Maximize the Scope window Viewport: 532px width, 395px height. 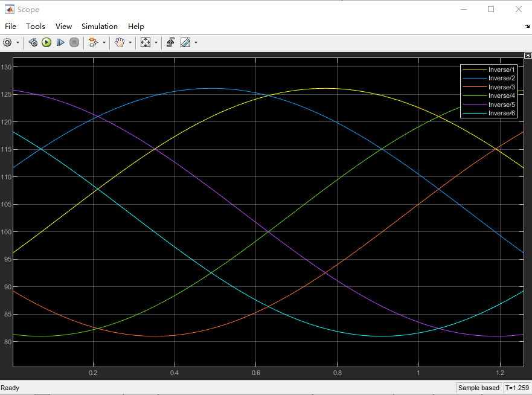(491, 10)
